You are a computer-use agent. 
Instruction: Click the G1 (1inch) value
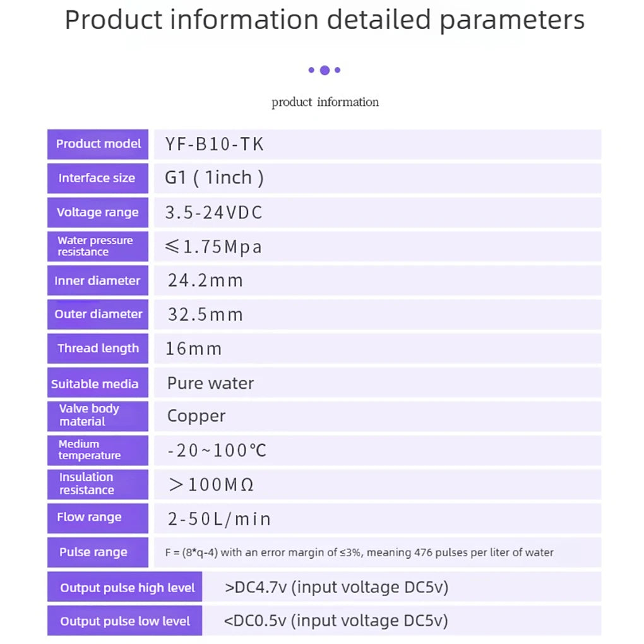point(214,178)
